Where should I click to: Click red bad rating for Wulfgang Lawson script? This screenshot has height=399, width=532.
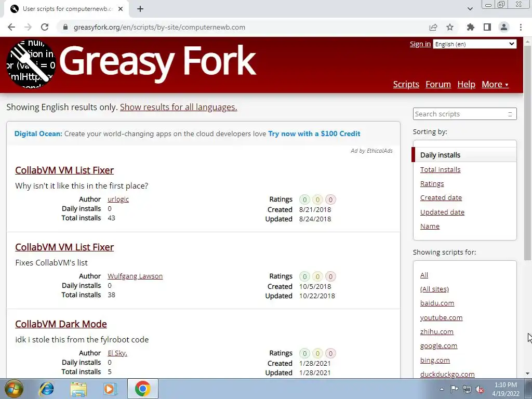point(330,276)
